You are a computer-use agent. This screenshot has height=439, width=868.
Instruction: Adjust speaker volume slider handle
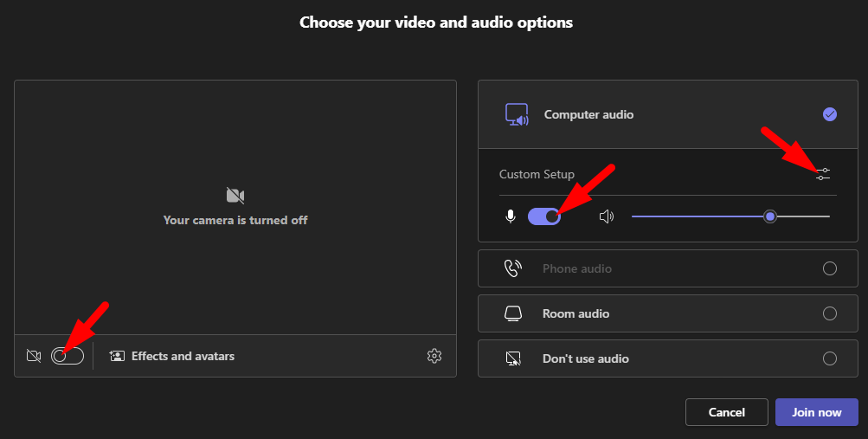(x=770, y=216)
